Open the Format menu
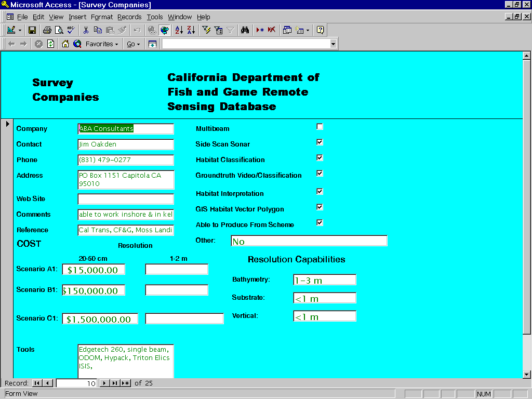The width and height of the screenshot is (532, 399). (102, 17)
